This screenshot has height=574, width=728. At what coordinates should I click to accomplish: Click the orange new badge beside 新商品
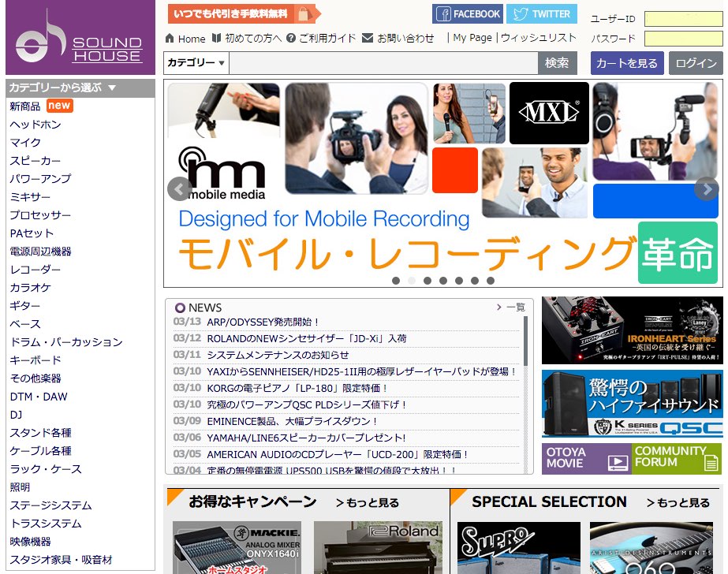[59, 106]
